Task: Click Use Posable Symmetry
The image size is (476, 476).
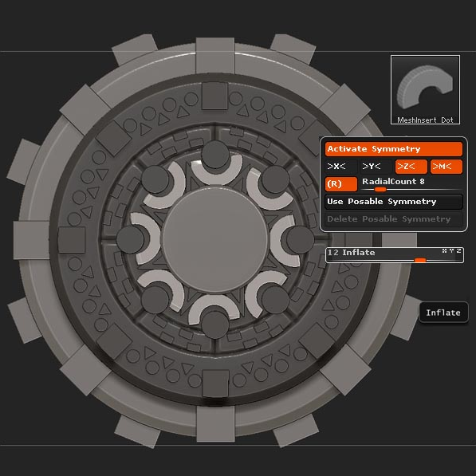Action: 393,202
